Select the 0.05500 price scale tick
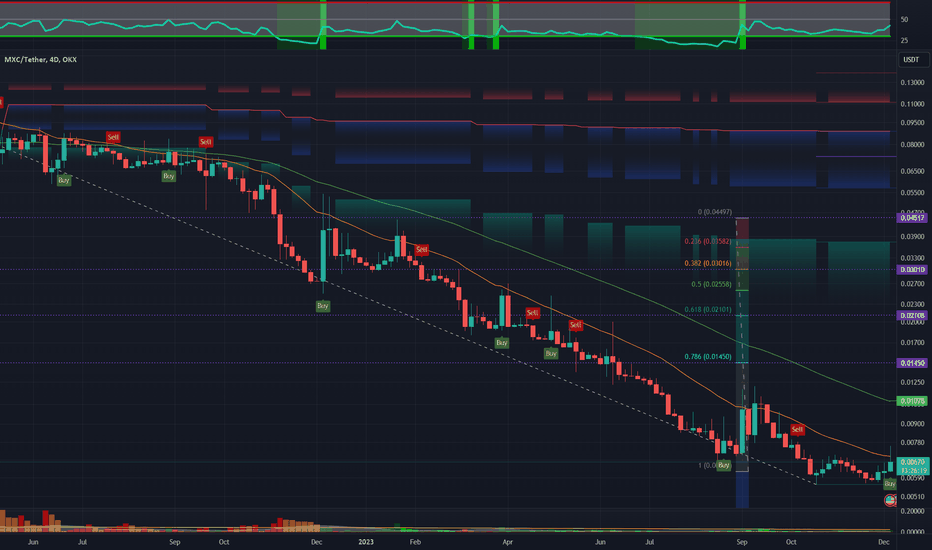Screen dimensions: 932x550 point(912,193)
